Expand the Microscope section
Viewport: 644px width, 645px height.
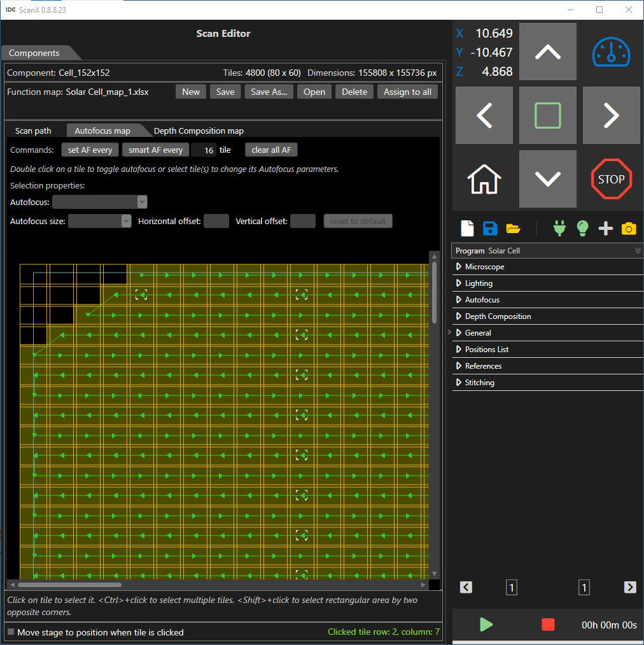click(484, 267)
